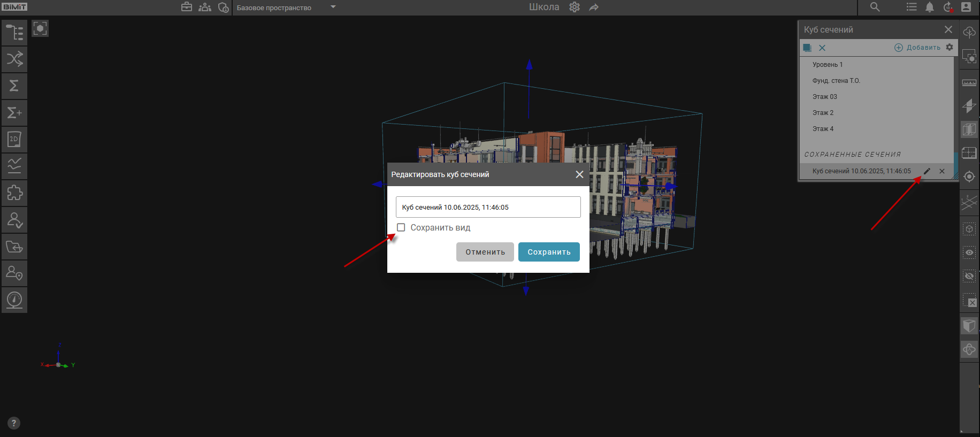Select the ruler measurement tool
This screenshot has height=437, width=980.
[969, 82]
